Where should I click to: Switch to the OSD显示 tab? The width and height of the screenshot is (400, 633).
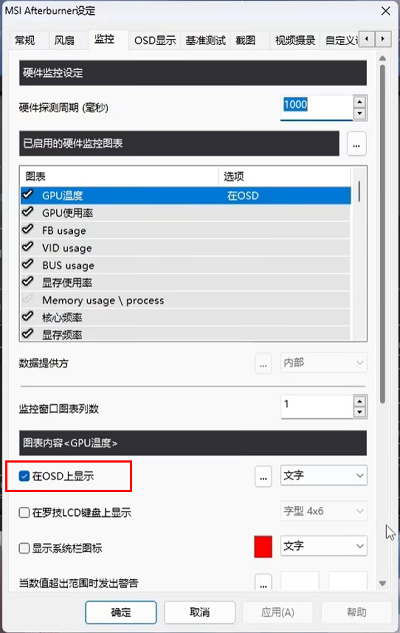(155, 40)
